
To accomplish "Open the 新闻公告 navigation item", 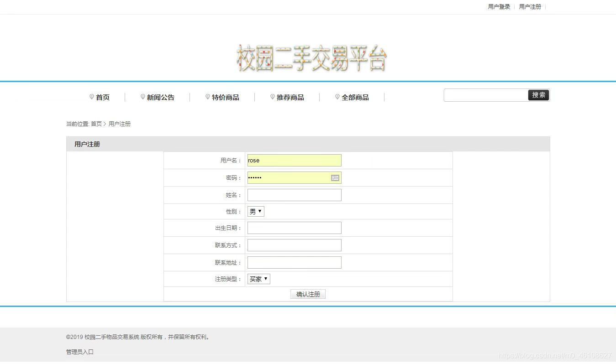I will 161,97.
